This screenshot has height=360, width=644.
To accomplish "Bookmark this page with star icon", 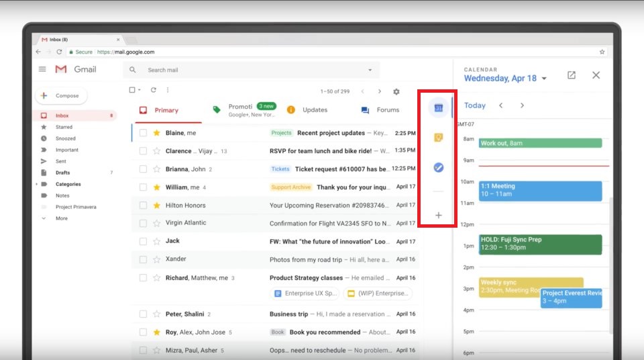I will 602,52.
